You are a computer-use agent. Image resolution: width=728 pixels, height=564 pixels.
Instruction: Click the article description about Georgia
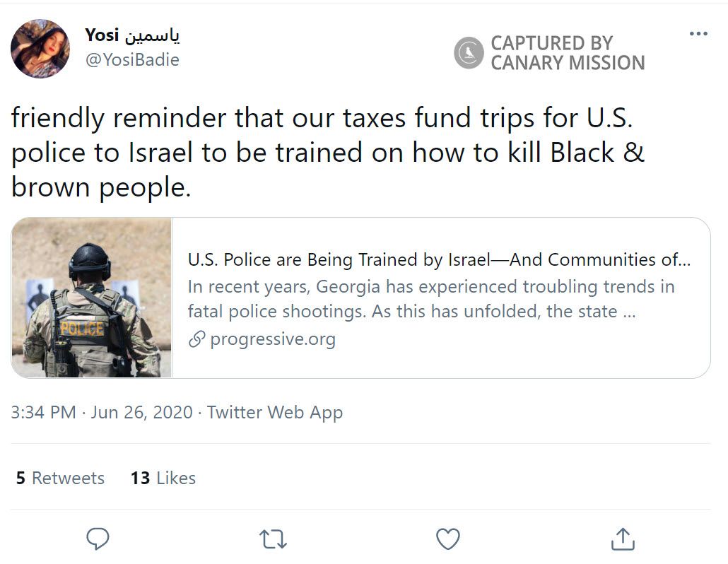[x=431, y=299]
